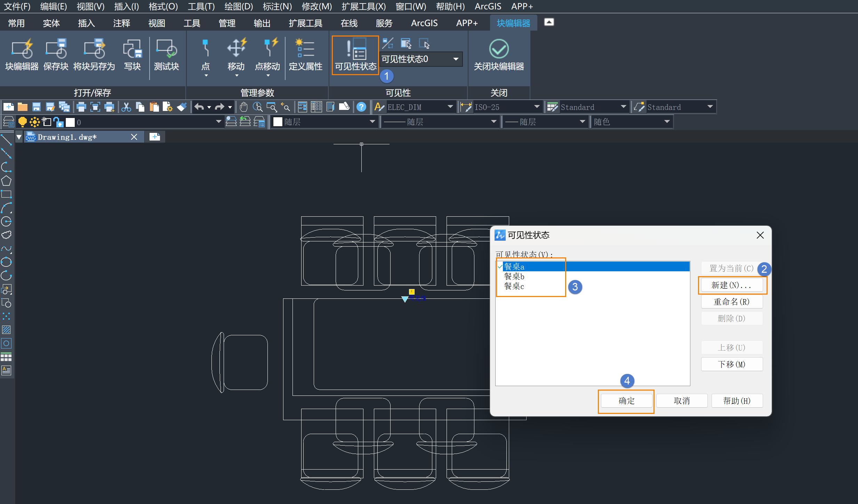Expand the font style dropdown ELEC_DIM
This screenshot has width=858, height=504.
452,107
